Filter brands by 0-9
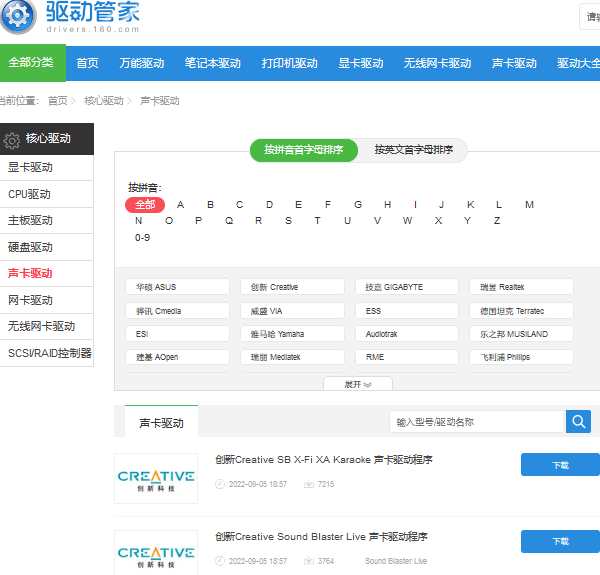This screenshot has width=600, height=575. (142, 238)
